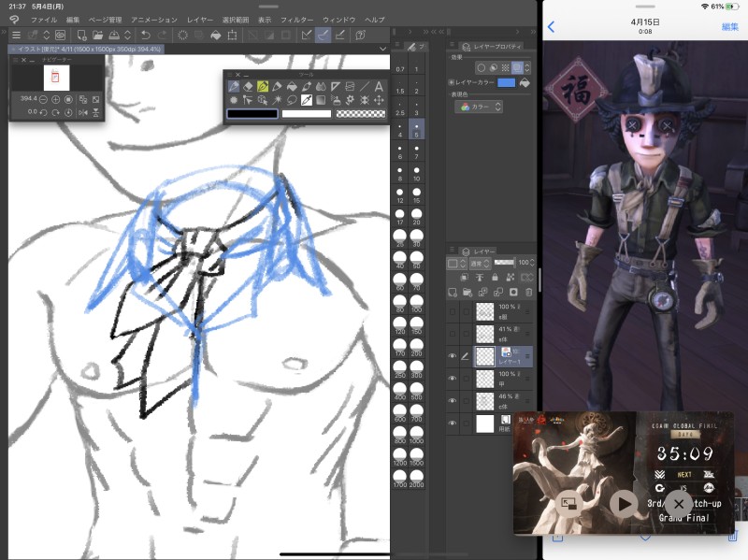Click the stepper arrows beside the Save icon

[127, 35]
